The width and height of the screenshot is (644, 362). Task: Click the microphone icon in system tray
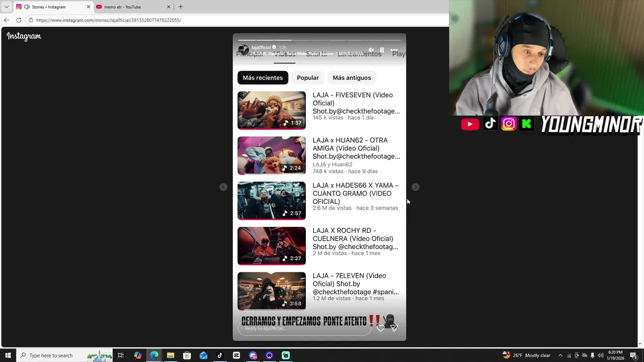(x=592, y=355)
